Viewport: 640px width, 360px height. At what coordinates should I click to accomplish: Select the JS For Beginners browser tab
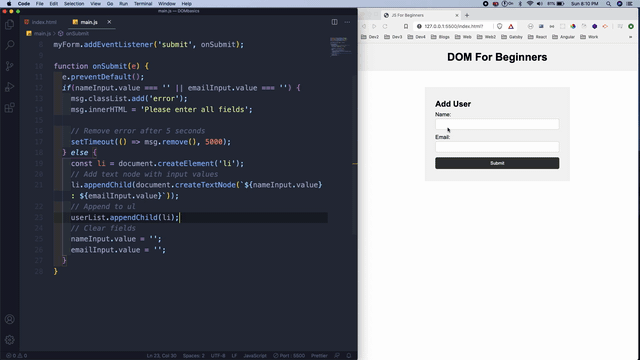click(x=420, y=15)
